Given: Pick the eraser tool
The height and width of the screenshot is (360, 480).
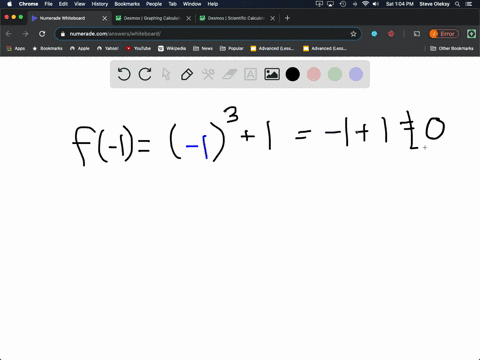Looking at the screenshot, I should pyautogui.click(x=229, y=74).
